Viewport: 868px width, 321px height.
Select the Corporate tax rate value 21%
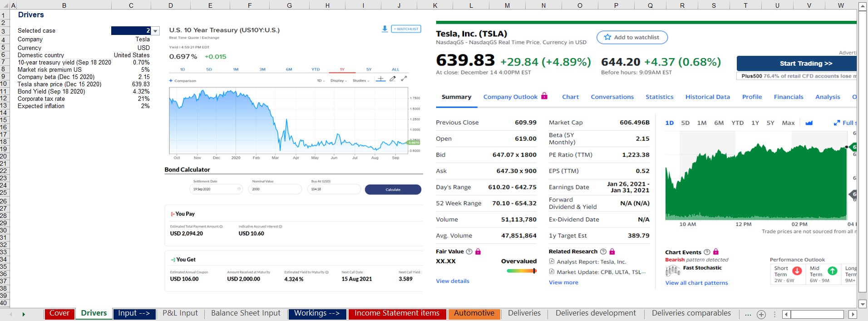(131, 99)
